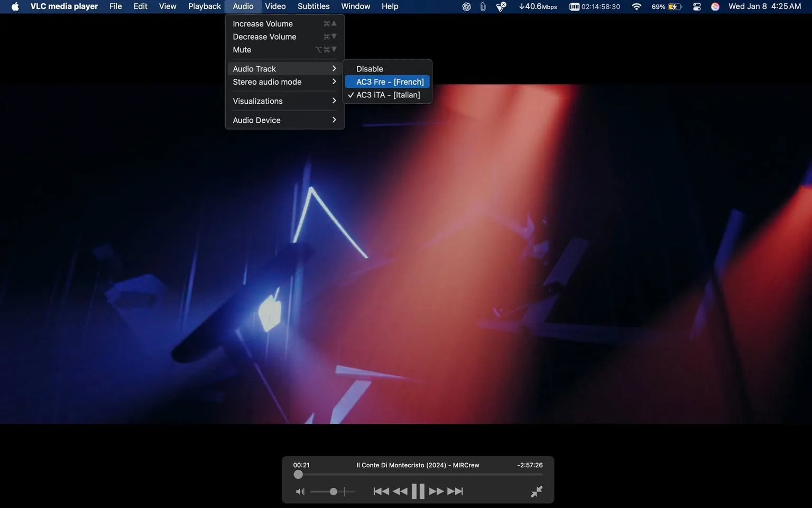The height and width of the screenshot is (508, 812).
Task: Open the Subtitles menu
Action: coord(313,6)
